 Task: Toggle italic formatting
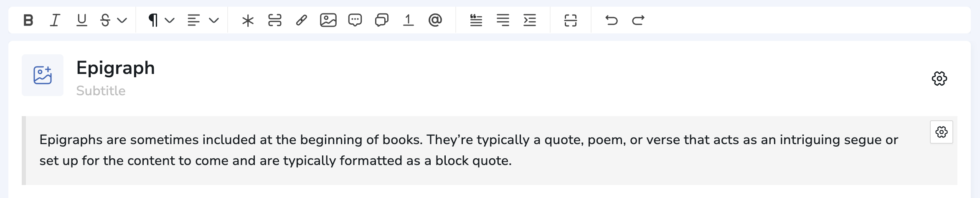55,20
